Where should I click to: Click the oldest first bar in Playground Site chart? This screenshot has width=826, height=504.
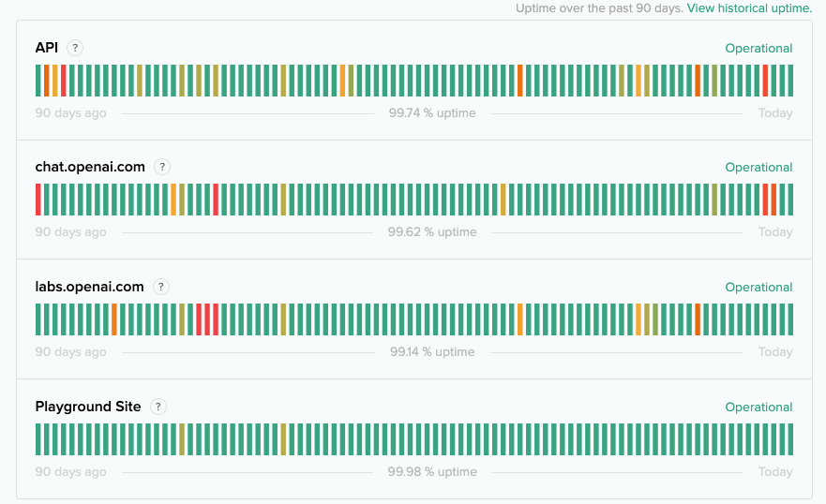tap(38, 439)
